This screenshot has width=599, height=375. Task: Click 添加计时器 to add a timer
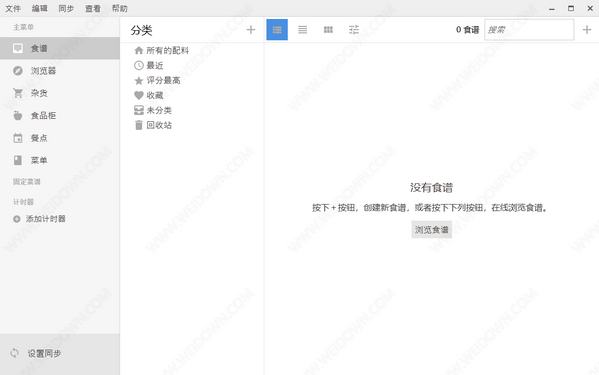pos(39,219)
